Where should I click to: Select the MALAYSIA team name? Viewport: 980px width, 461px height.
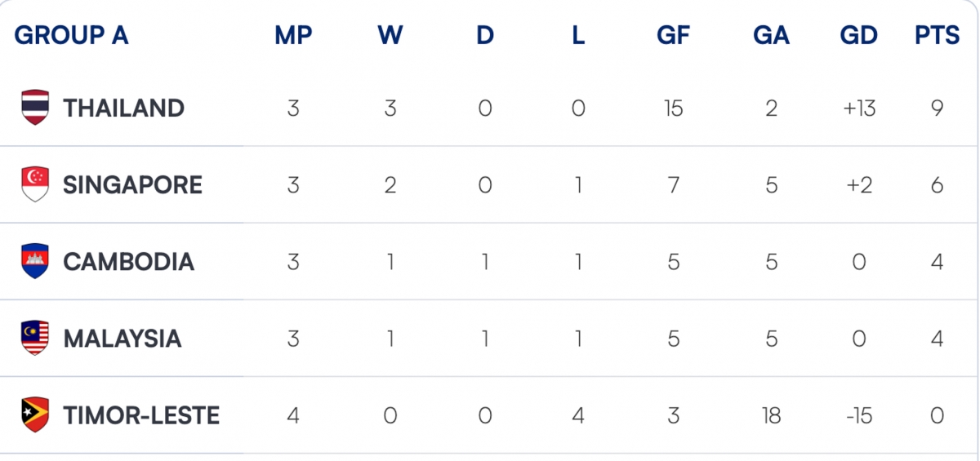(x=122, y=338)
